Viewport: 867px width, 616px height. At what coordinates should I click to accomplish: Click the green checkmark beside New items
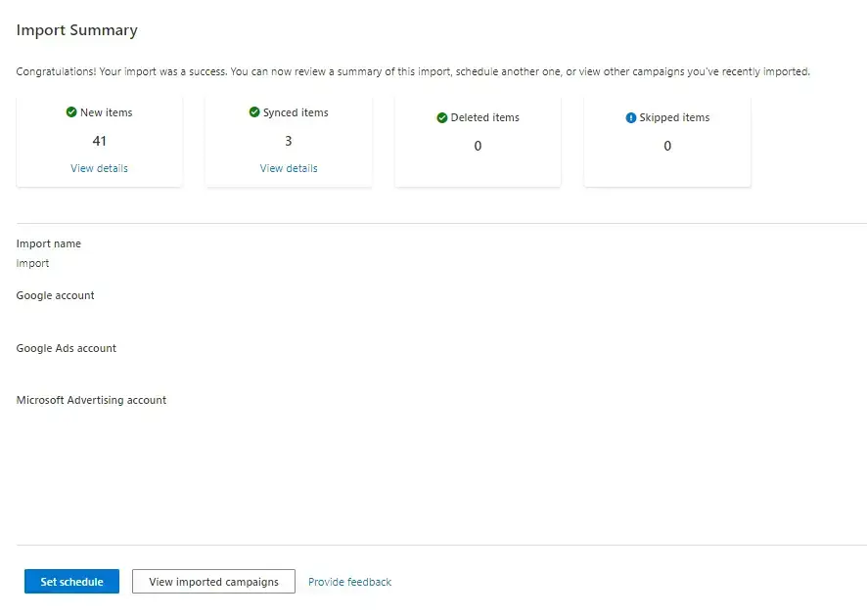(71, 112)
